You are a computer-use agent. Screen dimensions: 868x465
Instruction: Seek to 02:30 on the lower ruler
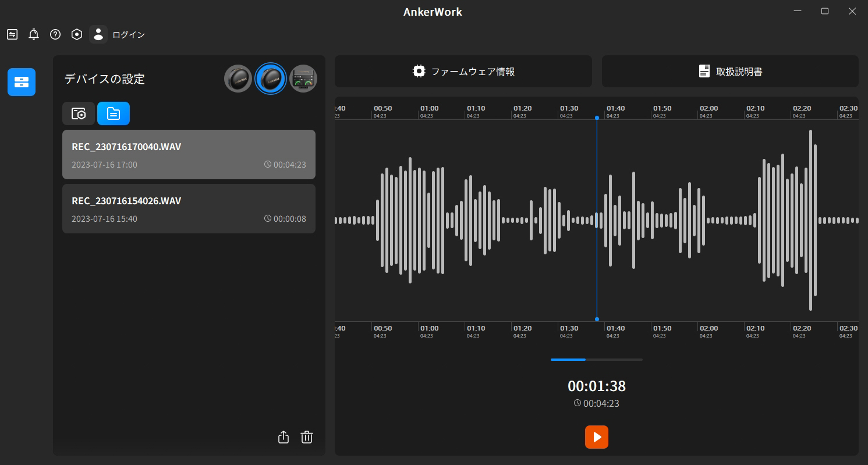[848, 328]
